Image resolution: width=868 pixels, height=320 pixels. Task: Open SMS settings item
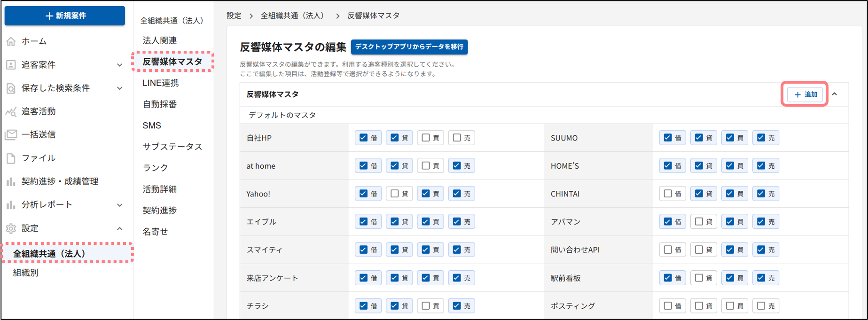coord(152,125)
